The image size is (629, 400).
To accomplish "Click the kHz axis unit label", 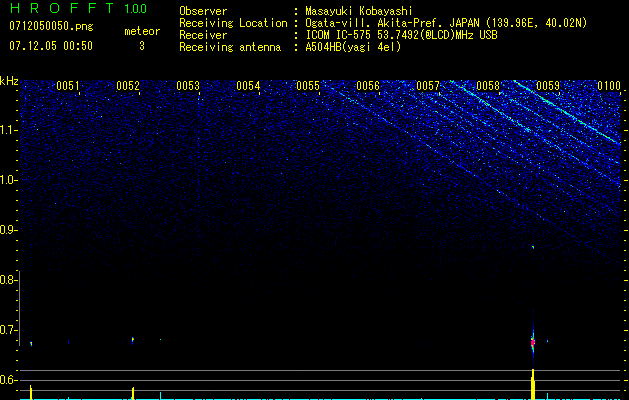I will (x=9, y=81).
